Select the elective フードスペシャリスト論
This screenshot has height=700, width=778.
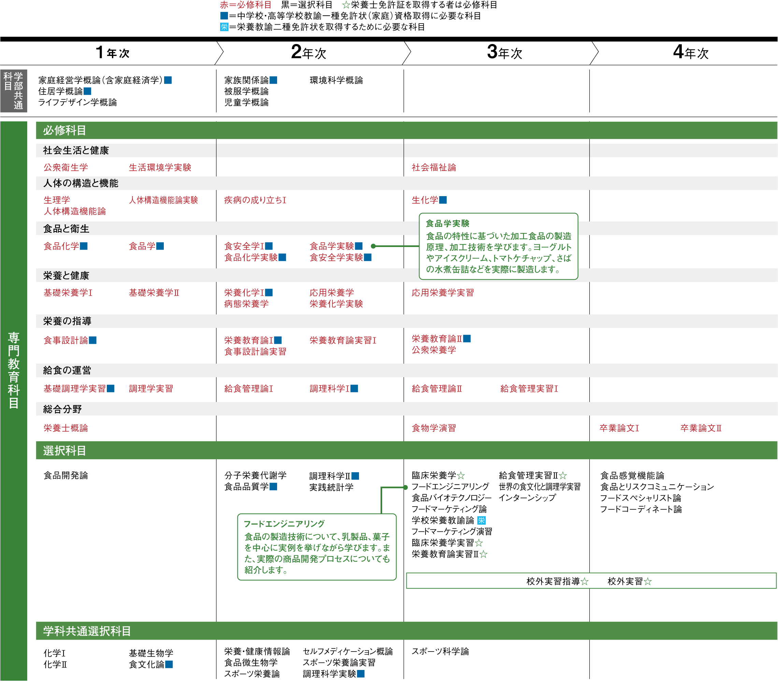(x=640, y=498)
